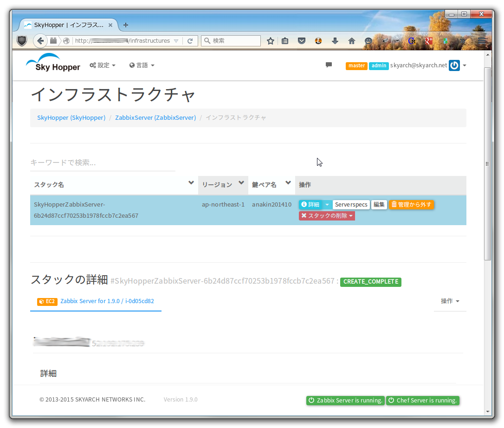This screenshot has width=504, height=428.
Task: Click the CREATE_COMPLETE status badge
Action: click(371, 282)
